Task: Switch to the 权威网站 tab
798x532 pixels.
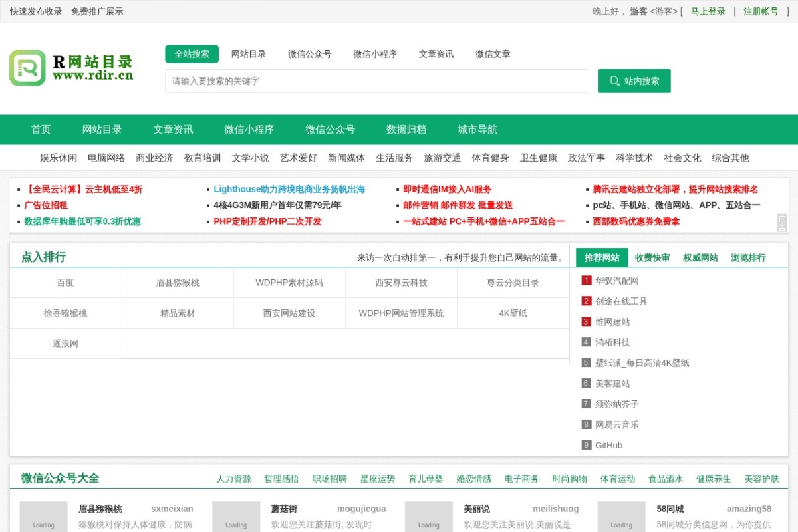Action: click(x=700, y=257)
